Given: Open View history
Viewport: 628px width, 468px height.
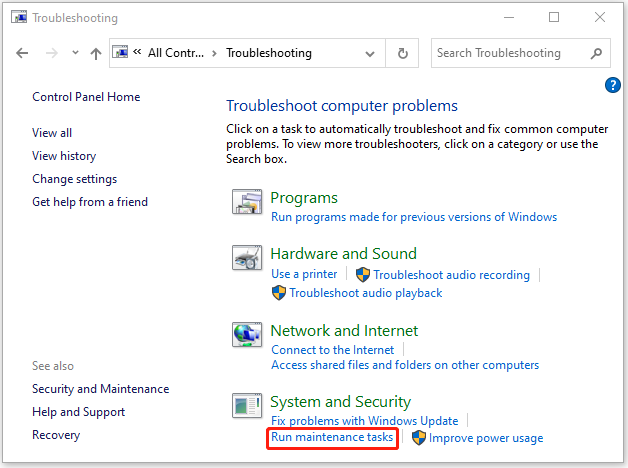Looking at the screenshot, I should (x=64, y=156).
